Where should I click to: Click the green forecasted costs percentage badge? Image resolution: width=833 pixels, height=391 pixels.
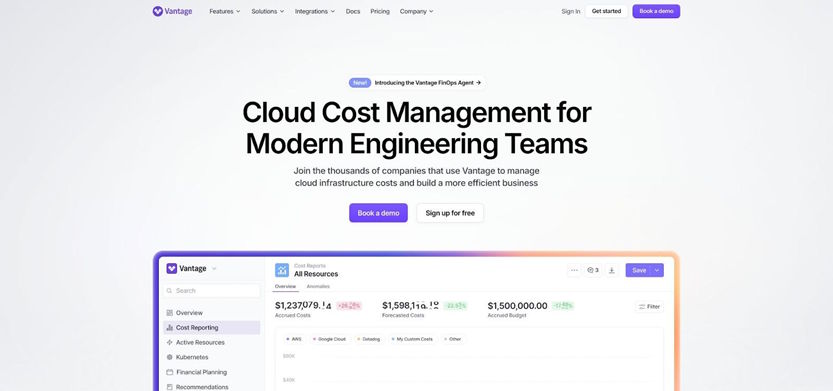click(x=455, y=305)
